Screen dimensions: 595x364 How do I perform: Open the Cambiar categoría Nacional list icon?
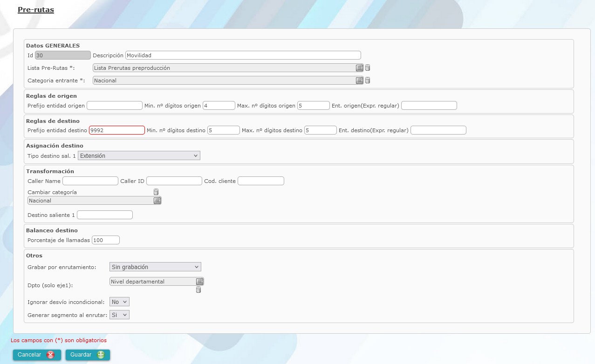157,201
